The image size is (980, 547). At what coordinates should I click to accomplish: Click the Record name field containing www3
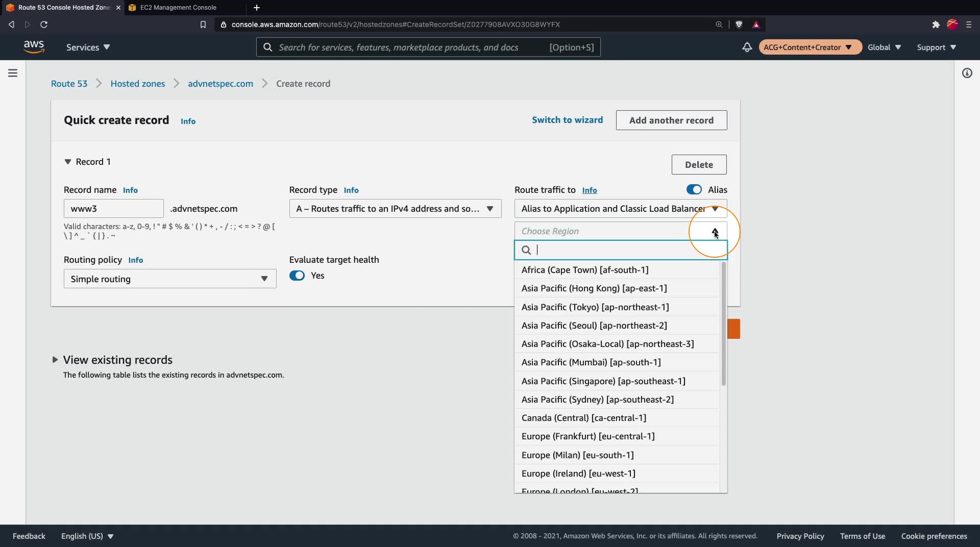click(113, 209)
